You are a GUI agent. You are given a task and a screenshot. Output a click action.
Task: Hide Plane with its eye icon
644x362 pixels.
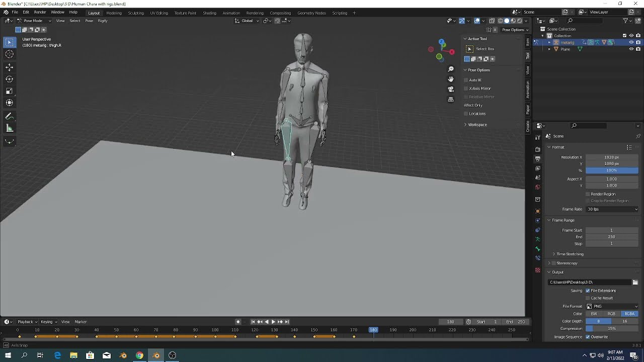(631, 49)
